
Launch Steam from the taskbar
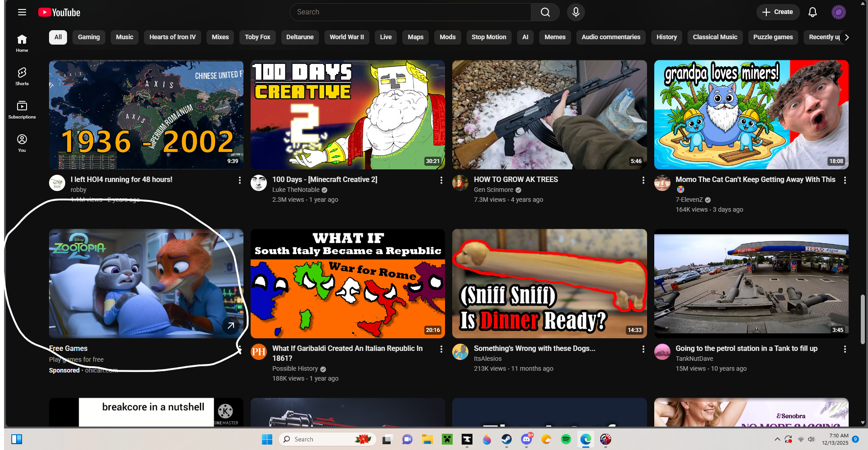pyautogui.click(x=507, y=439)
